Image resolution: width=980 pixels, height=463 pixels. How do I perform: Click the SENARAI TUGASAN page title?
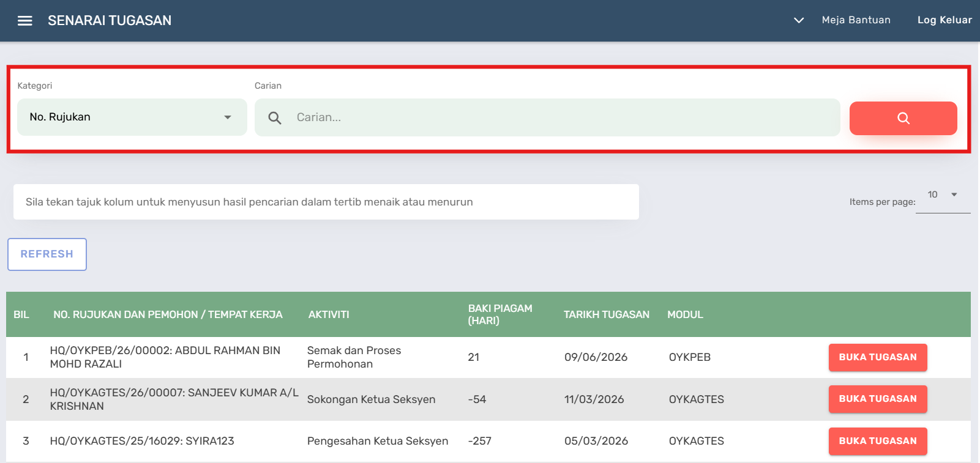point(110,21)
